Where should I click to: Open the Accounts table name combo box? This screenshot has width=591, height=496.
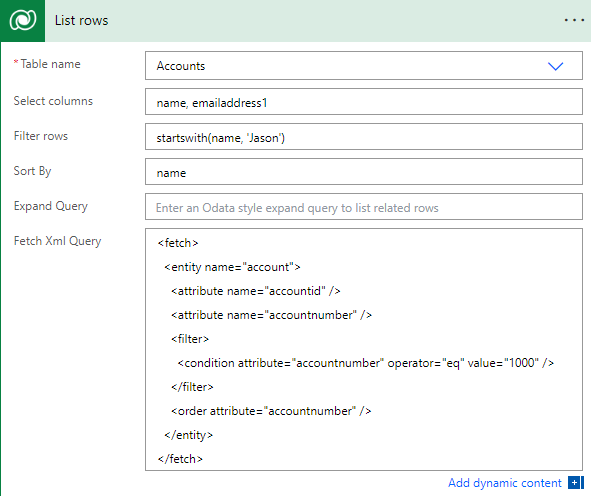pyautogui.click(x=364, y=66)
